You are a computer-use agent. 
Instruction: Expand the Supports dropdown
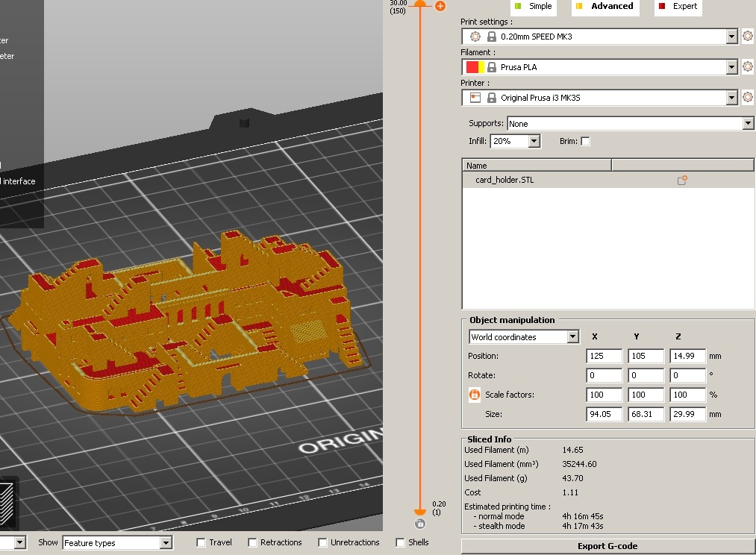coord(748,124)
